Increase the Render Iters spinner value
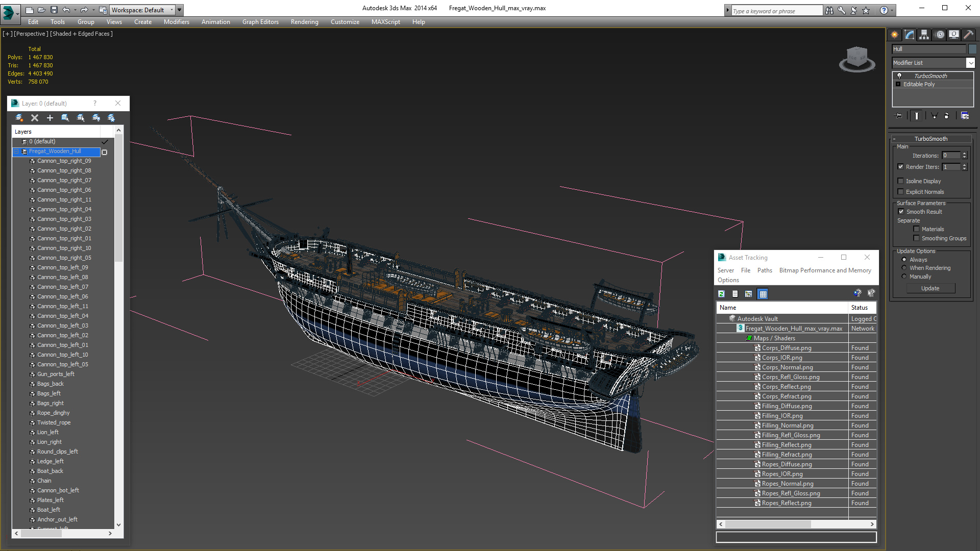The image size is (980, 551). click(x=965, y=165)
